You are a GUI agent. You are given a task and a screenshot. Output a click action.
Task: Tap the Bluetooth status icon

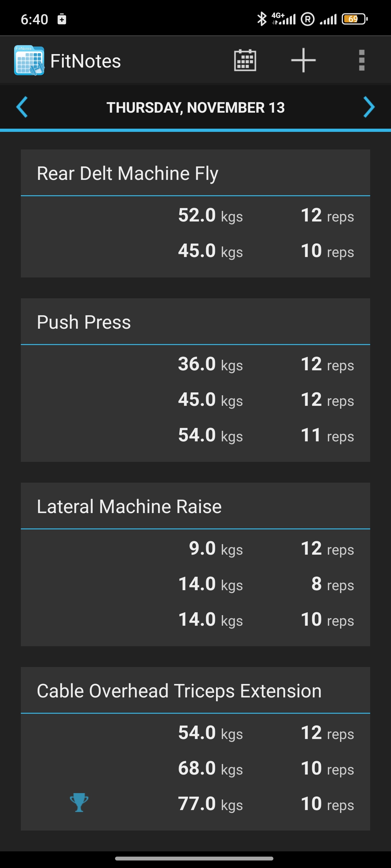[x=262, y=19]
